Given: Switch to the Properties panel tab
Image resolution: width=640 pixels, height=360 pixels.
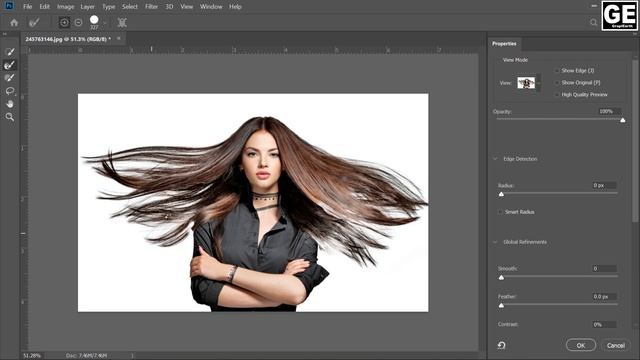Looking at the screenshot, I should point(504,44).
